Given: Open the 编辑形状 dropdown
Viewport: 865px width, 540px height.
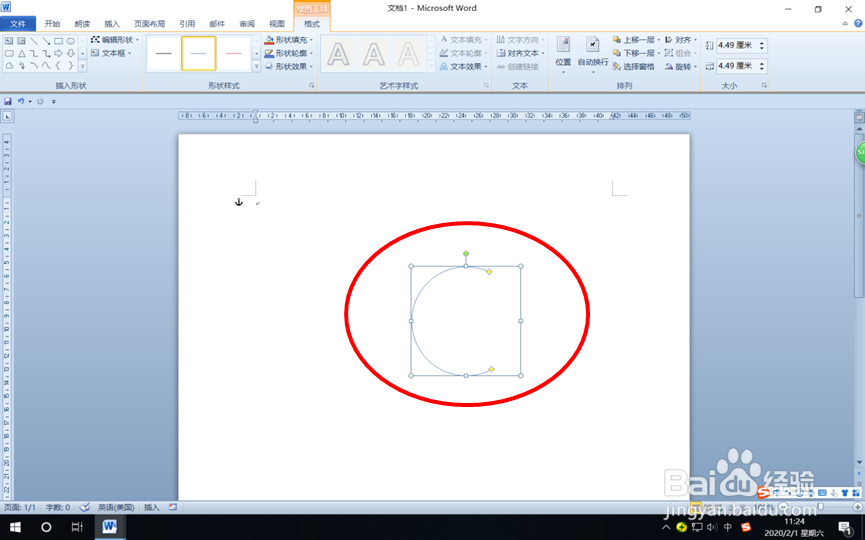Looking at the screenshot, I should [x=115, y=40].
